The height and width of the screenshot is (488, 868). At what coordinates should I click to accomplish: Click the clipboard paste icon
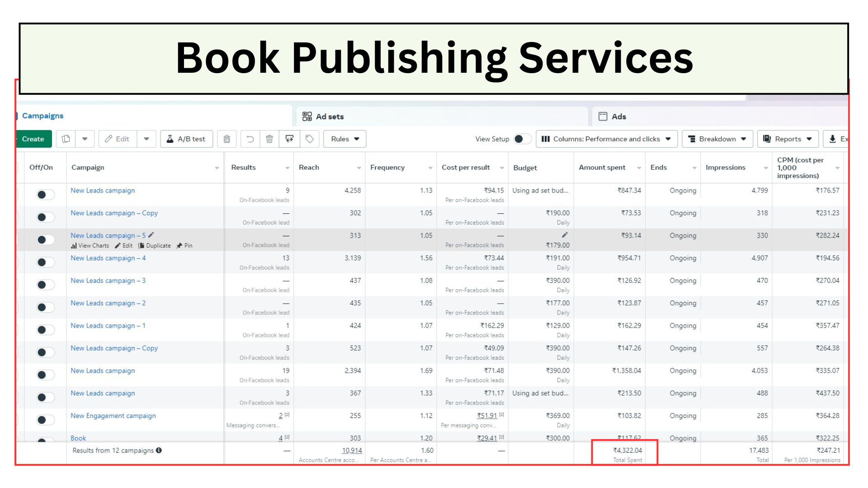[227, 139]
